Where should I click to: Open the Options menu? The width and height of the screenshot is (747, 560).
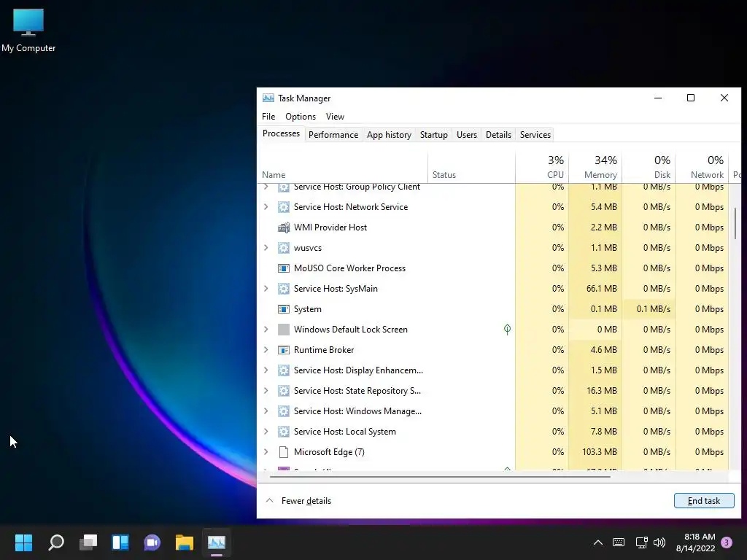301,117
